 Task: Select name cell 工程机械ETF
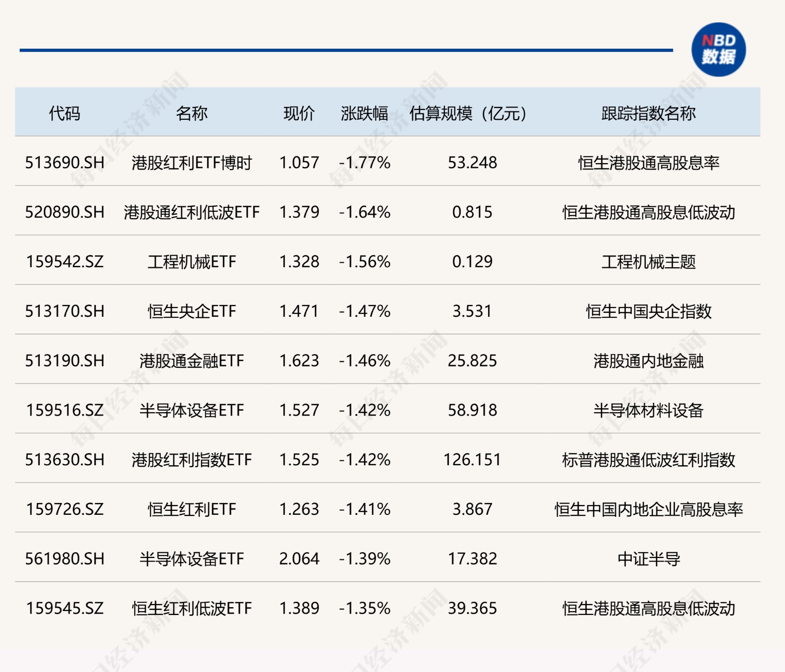192,262
